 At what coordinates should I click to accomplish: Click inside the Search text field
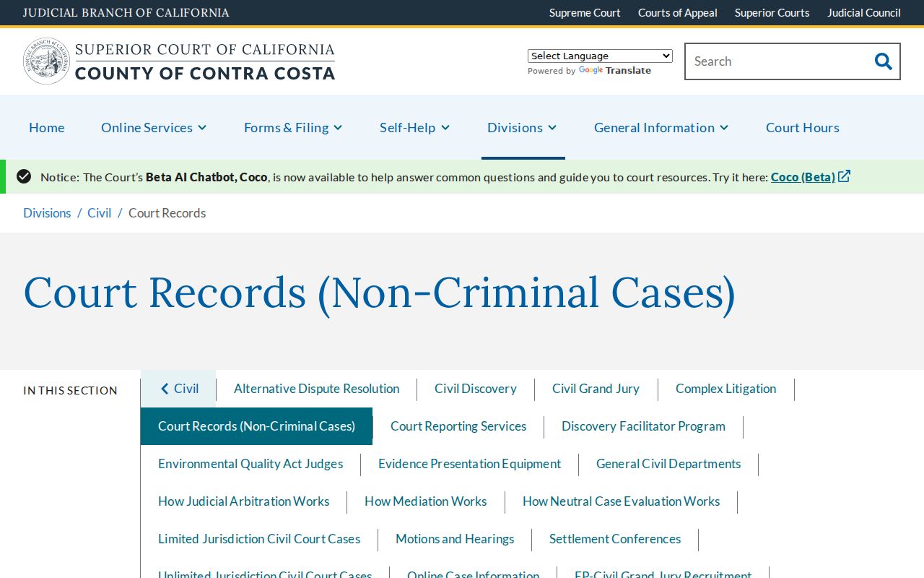click(x=777, y=61)
